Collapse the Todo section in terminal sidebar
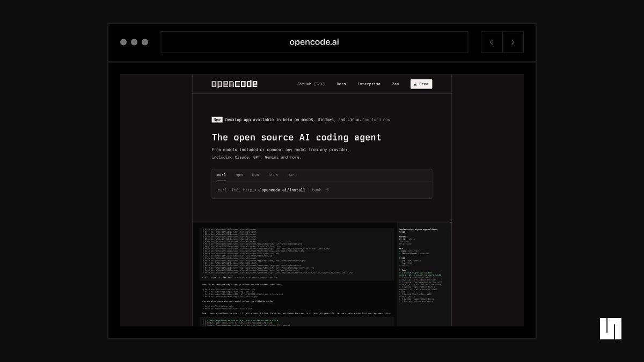The width and height of the screenshot is (644, 362). pos(400,270)
